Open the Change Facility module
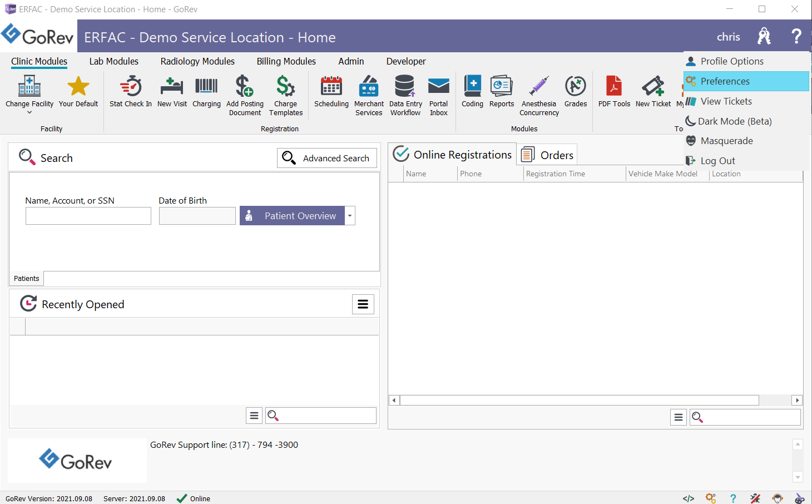812x504 pixels. pyautogui.click(x=29, y=92)
